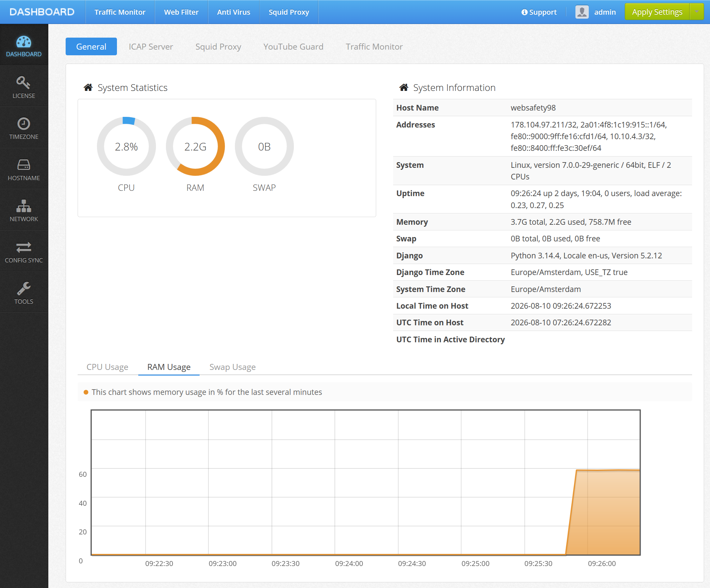Switch to the ICAP Server tab
710x588 pixels.
151,46
